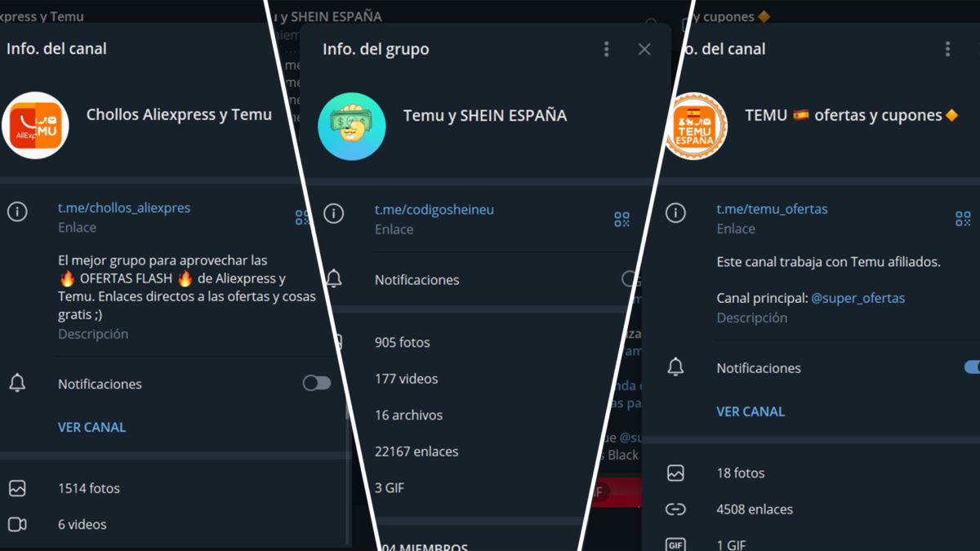Viewport: 980px width, 551px height.
Task: Open @super_ofertas main channel mention
Action: (858, 298)
